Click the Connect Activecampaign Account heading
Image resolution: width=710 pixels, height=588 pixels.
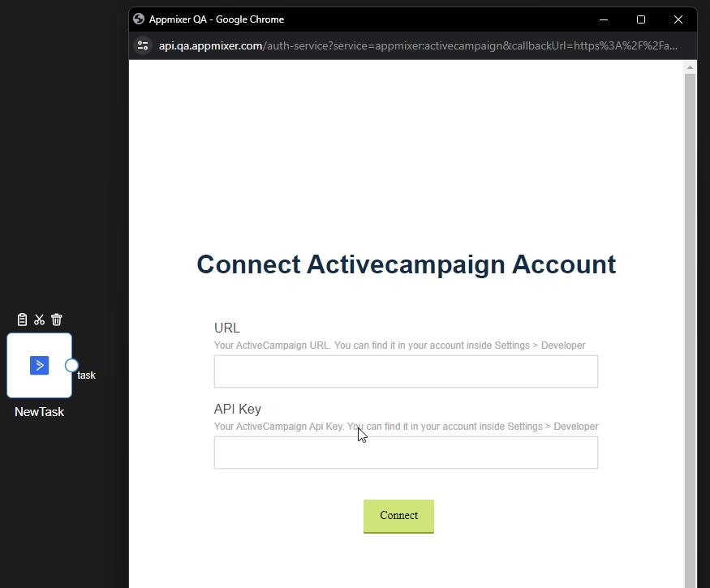(406, 264)
